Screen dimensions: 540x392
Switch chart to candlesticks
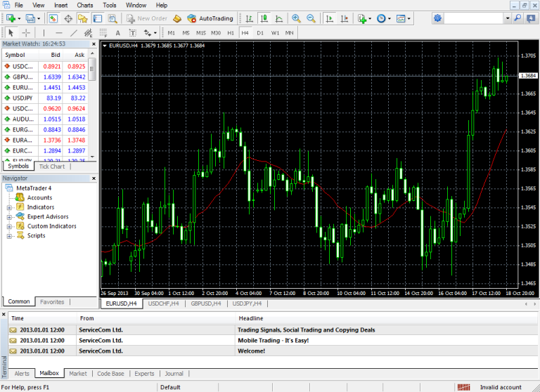(264, 18)
